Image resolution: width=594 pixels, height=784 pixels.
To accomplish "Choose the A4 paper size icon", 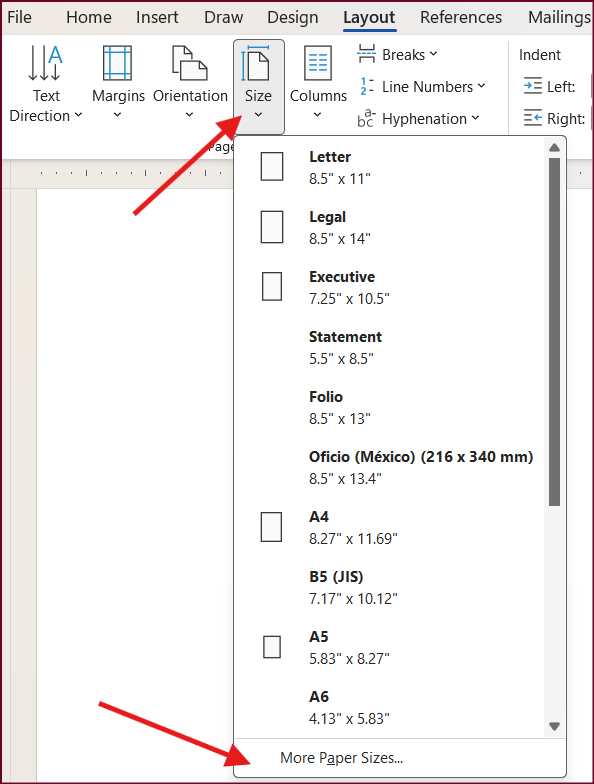I will (272, 527).
